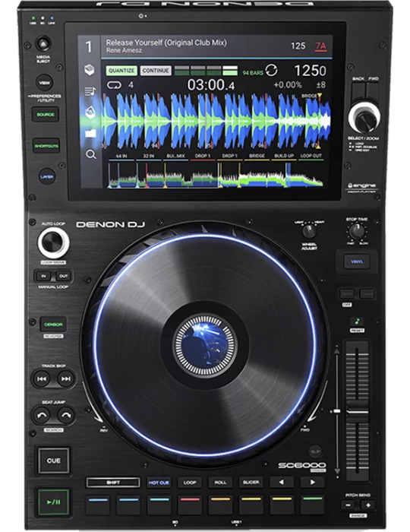Toggle the green key lock note button
Screen dimensions: 410x532
(x=357, y=321)
